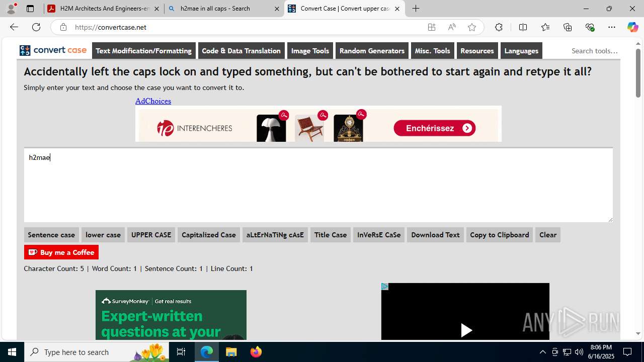Clear the text area
This screenshot has width=644, height=362.
click(x=548, y=235)
